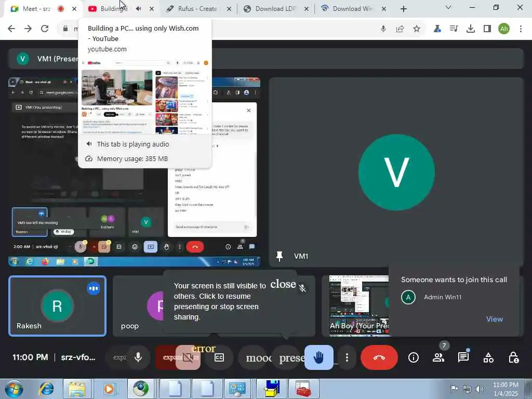The image size is (532, 399).
Task: Select Rakesh's participant tile
Action: (57, 306)
